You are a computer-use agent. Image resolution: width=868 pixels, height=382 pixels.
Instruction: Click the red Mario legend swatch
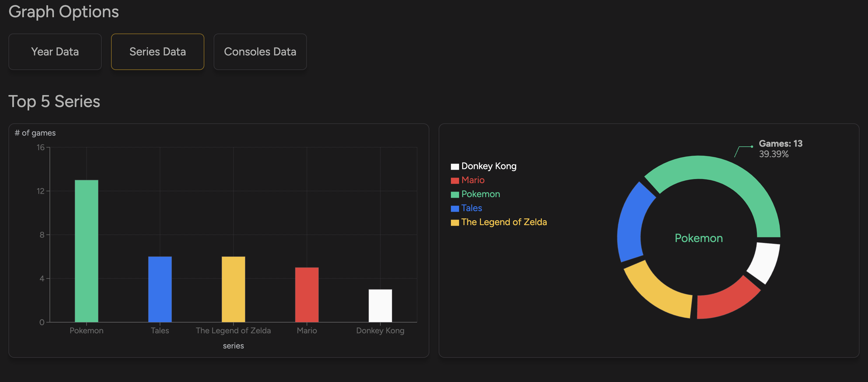tap(455, 181)
